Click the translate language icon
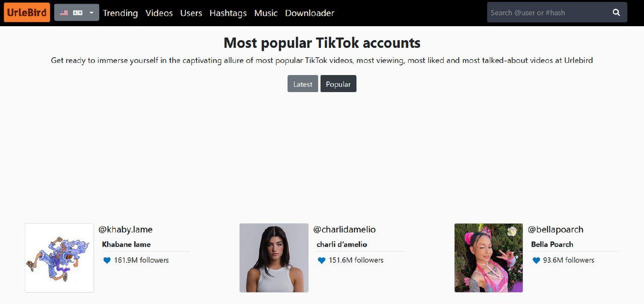 coord(77,13)
